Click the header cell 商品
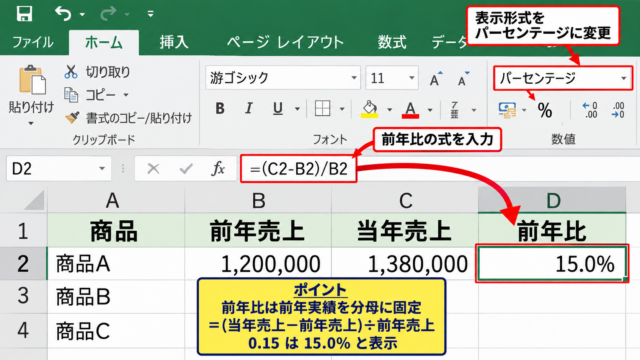The image size is (640, 360). point(116,231)
